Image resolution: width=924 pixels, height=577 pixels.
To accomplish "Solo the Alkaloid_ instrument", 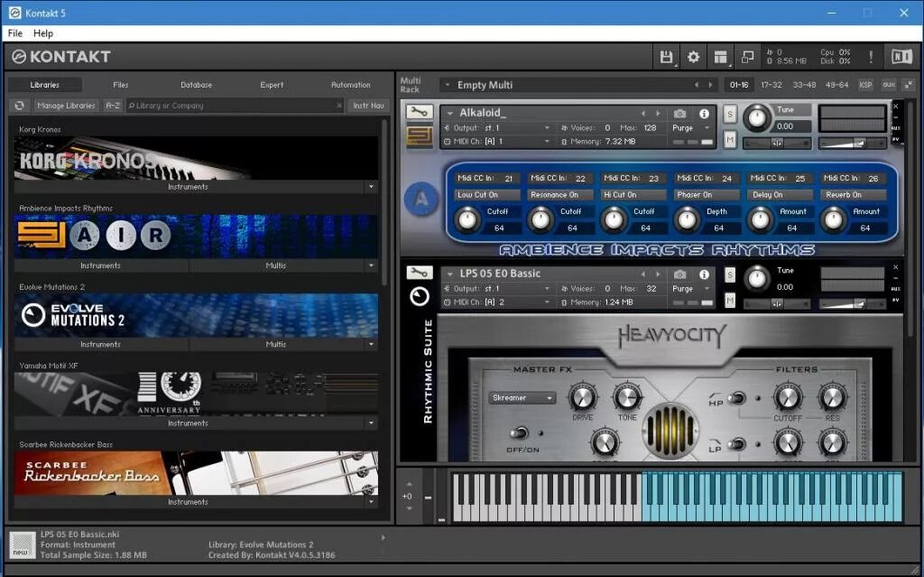I will click(729, 114).
